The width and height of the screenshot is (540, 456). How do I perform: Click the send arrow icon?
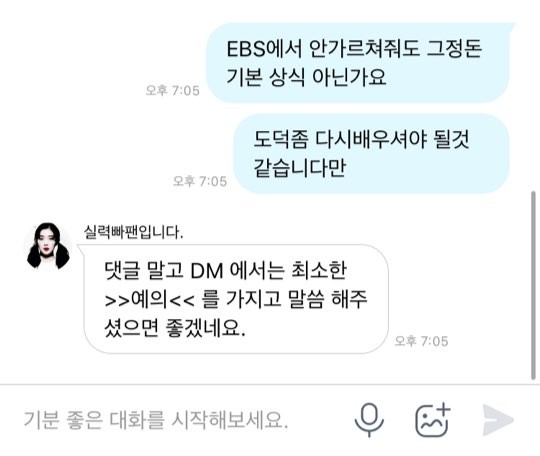click(x=498, y=420)
